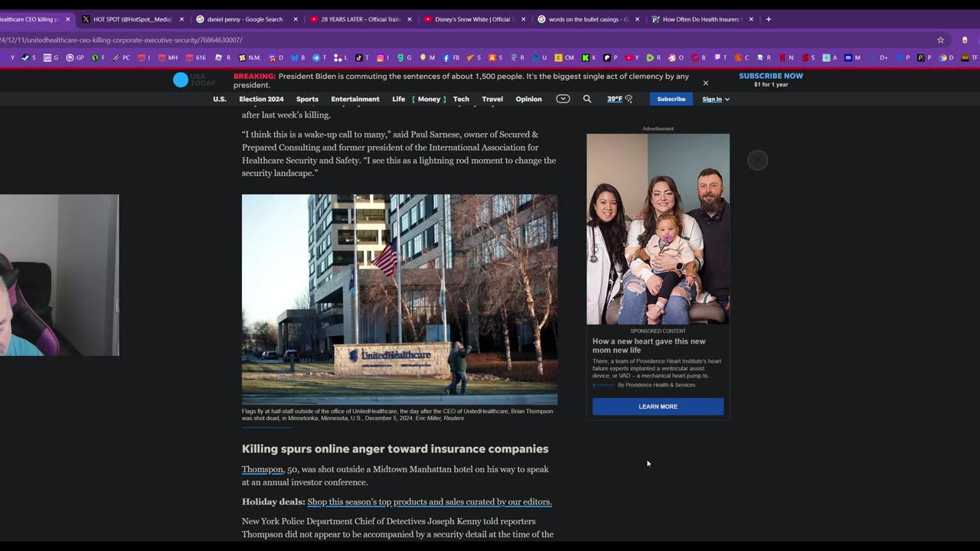980x551 pixels.
Task: Click the blue Subscribe button
Action: coord(671,99)
